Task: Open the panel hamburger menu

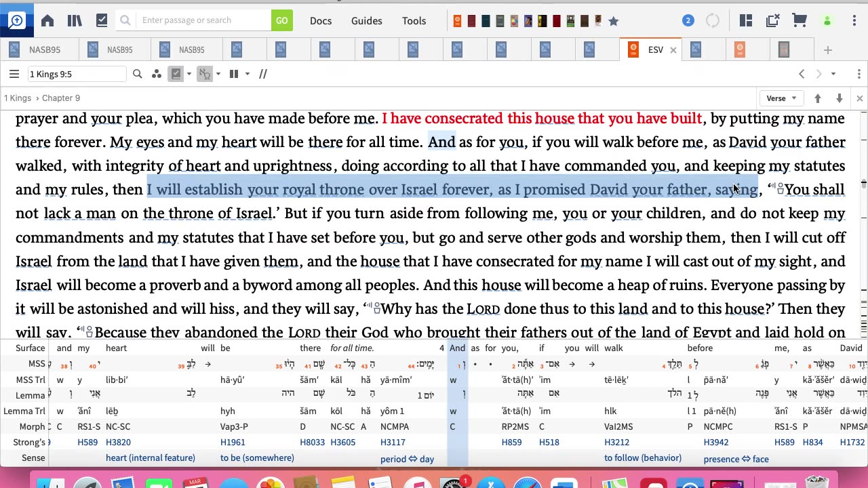Action: [x=14, y=74]
